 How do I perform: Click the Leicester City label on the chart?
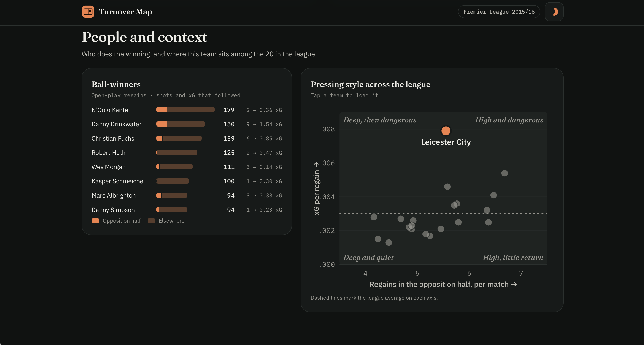tap(446, 142)
